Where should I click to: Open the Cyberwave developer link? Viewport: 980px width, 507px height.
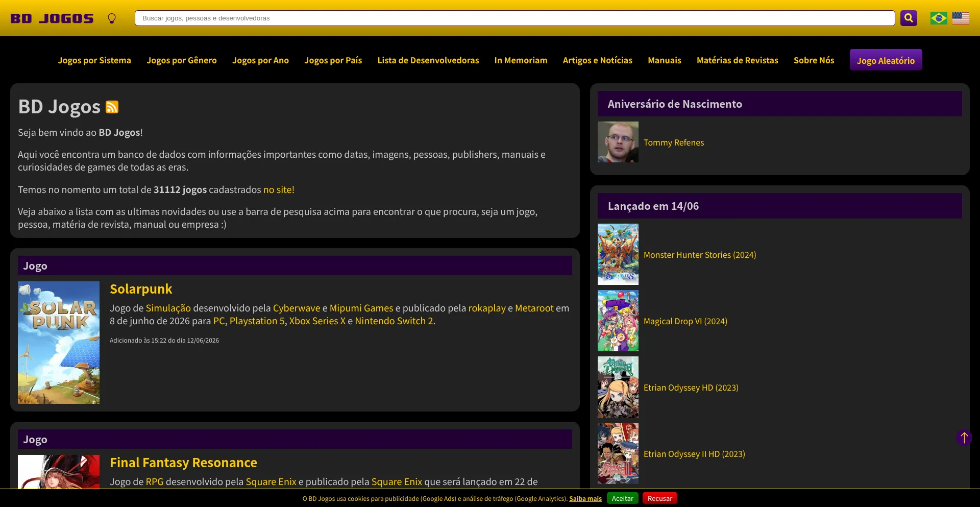[297, 308]
